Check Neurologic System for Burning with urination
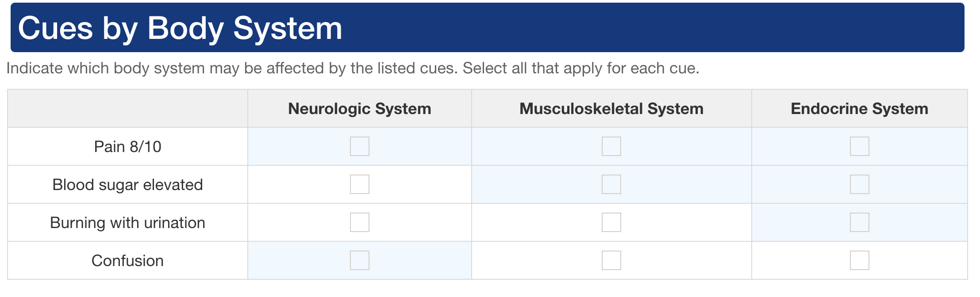 (360, 222)
